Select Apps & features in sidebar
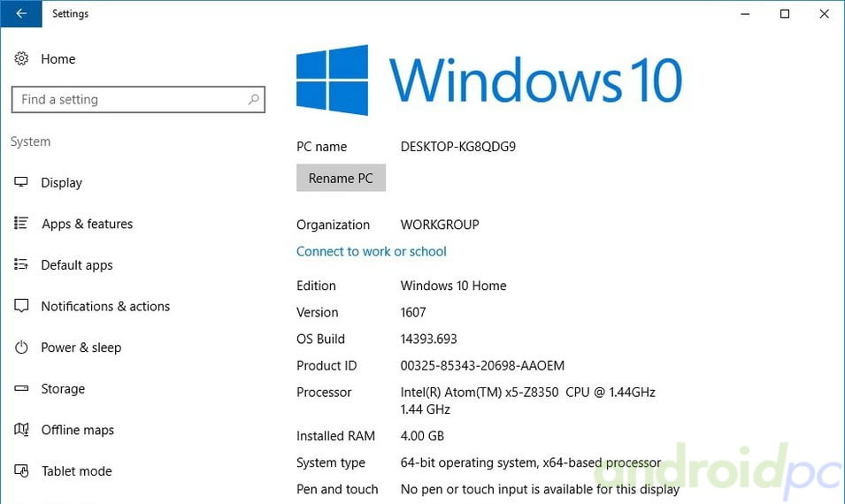 tap(88, 224)
